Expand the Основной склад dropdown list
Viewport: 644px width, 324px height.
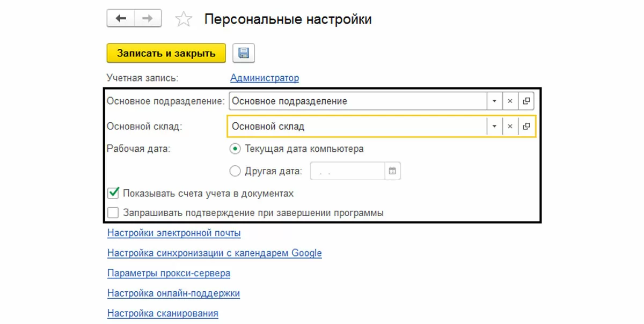(494, 127)
